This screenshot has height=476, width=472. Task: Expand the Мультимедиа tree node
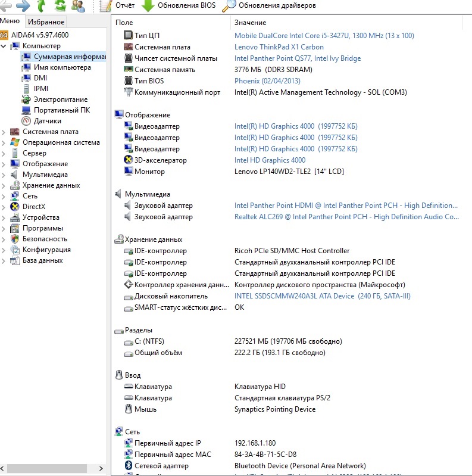click(x=4, y=175)
